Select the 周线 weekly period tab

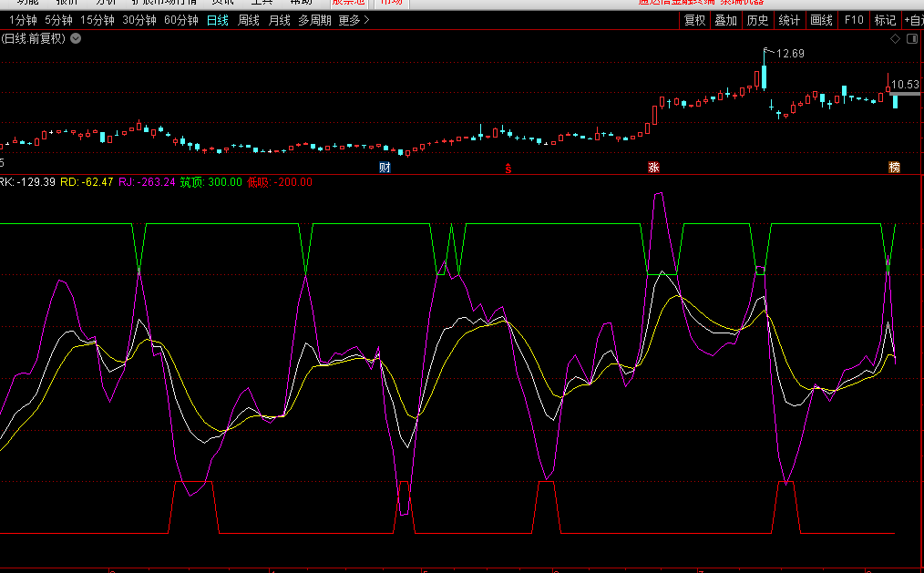pos(248,20)
